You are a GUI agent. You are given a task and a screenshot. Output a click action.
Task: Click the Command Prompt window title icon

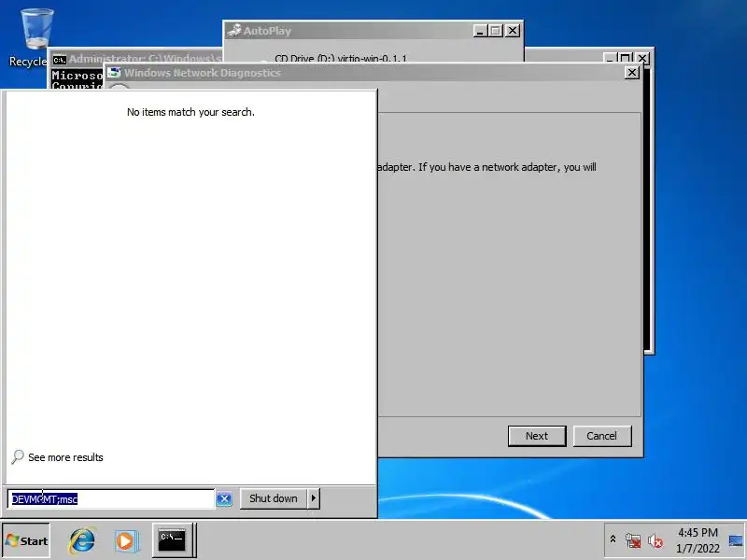point(60,60)
